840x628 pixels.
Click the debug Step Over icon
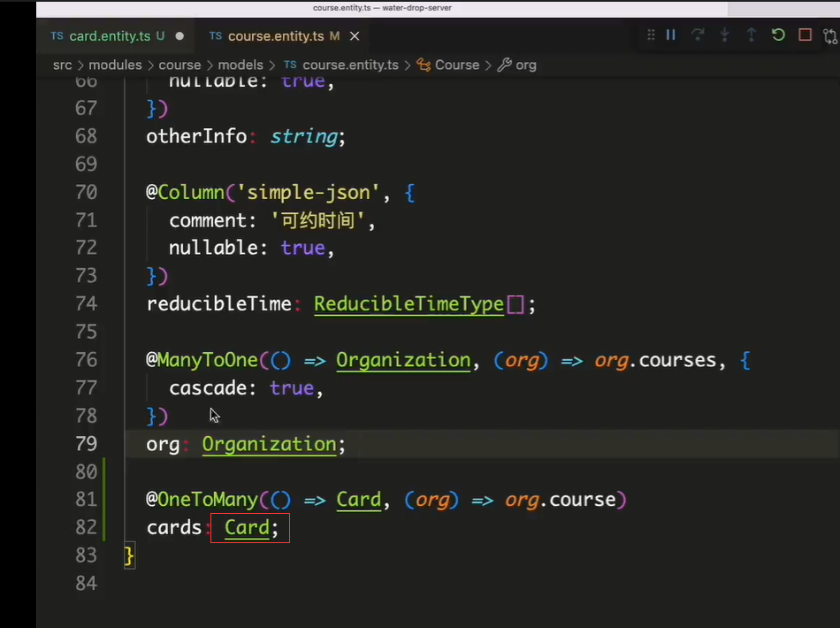[x=698, y=34]
